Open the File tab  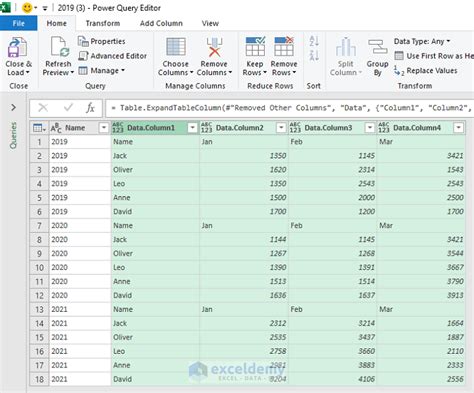coord(18,23)
